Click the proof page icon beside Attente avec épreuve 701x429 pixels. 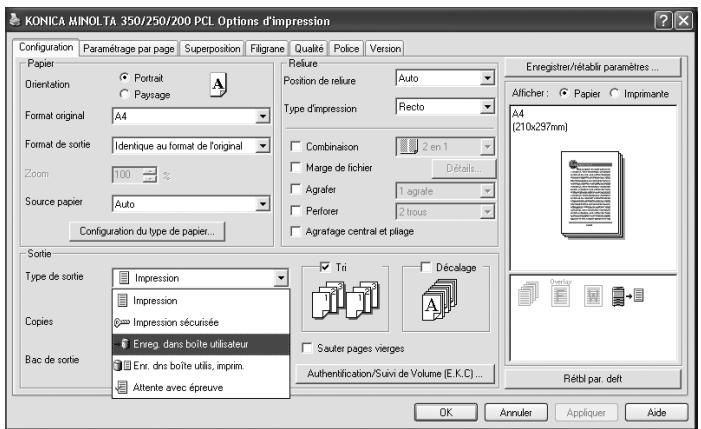point(122,387)
